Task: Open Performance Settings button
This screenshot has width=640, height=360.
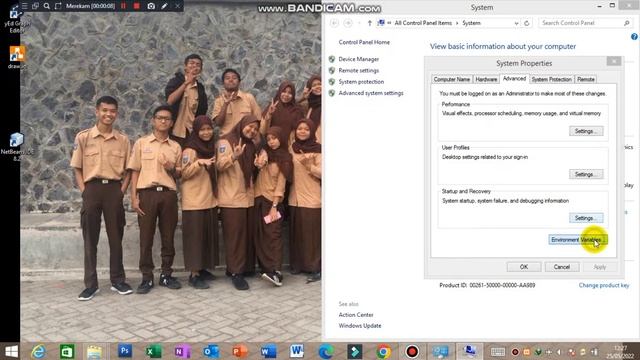Action: (x=586, y=131)
